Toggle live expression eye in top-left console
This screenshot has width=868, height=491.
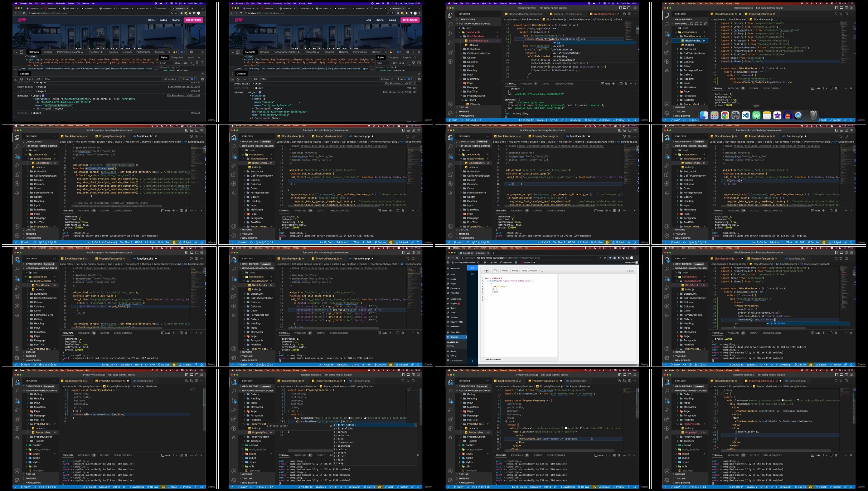[39, 79]
